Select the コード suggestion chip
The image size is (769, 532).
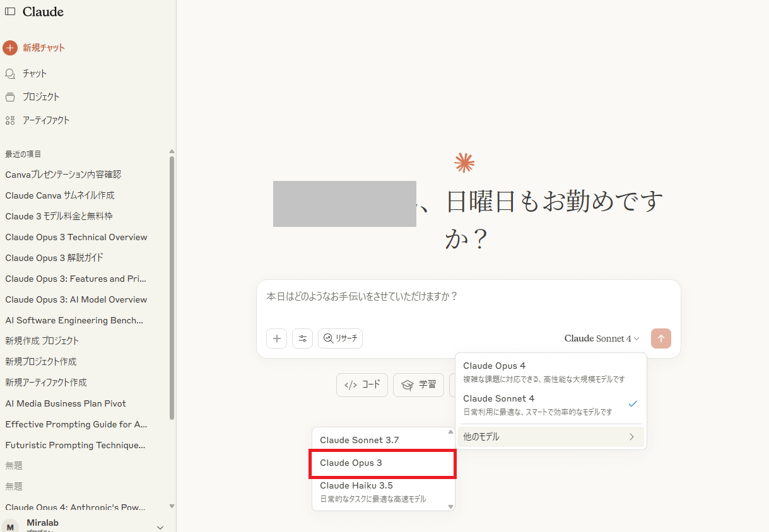click(362, 385)
